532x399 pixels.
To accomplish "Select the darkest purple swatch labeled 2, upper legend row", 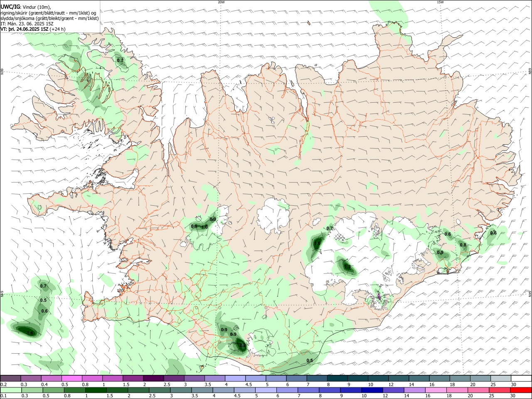I will click(x=153, y=379).
